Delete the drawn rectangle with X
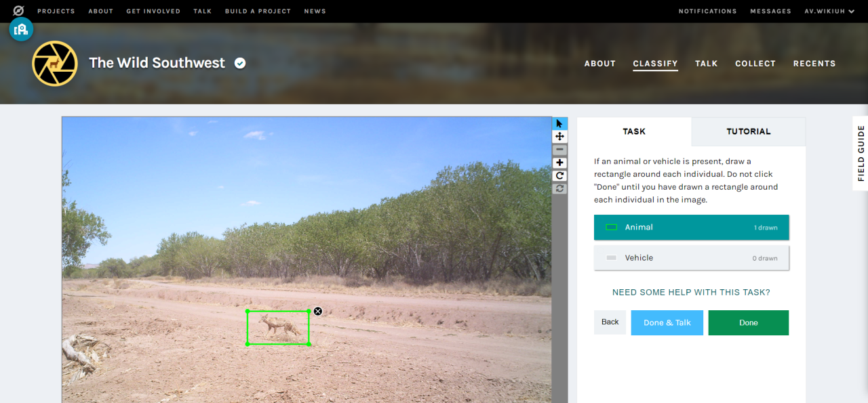 [318, 312]
